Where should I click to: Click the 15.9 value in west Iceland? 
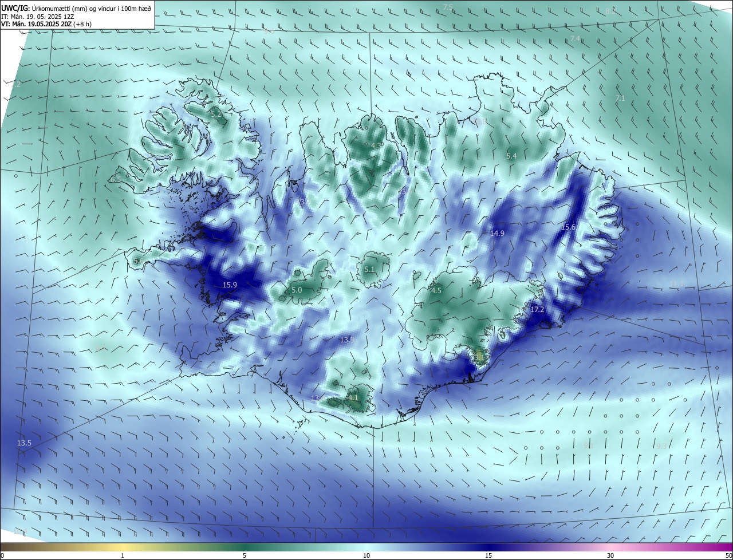[x=230, y=285]
